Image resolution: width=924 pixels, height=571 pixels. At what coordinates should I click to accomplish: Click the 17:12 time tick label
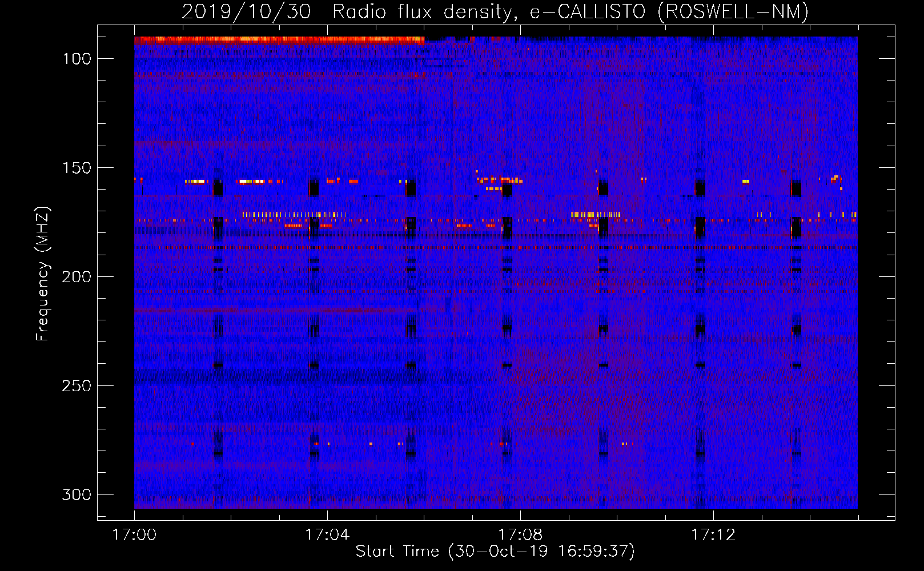713,534
